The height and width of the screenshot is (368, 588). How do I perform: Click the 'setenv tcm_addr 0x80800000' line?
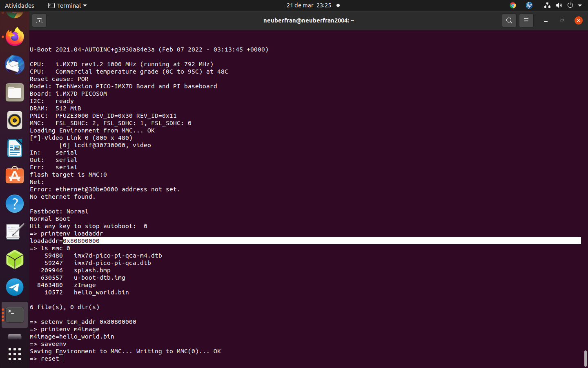tap(83, 322)
